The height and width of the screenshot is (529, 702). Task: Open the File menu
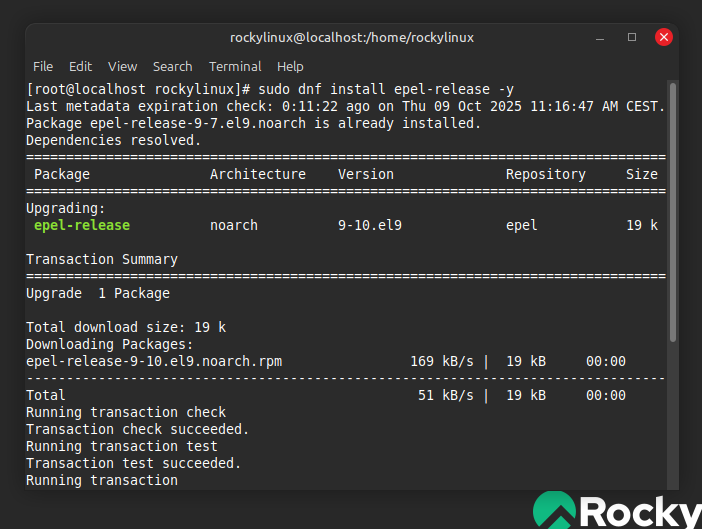tap(43, 66)
